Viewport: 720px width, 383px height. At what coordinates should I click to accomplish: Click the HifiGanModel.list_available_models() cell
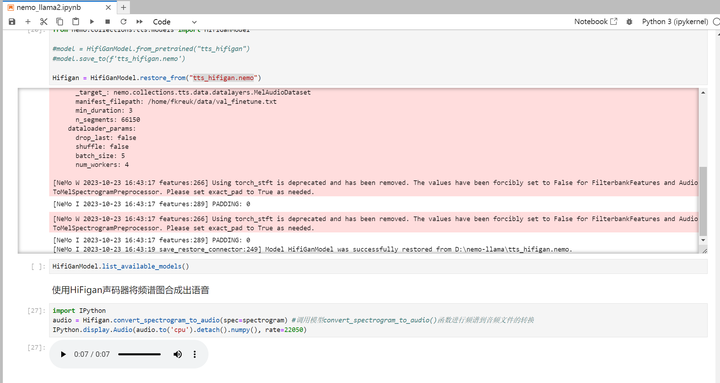pos(378,266)
